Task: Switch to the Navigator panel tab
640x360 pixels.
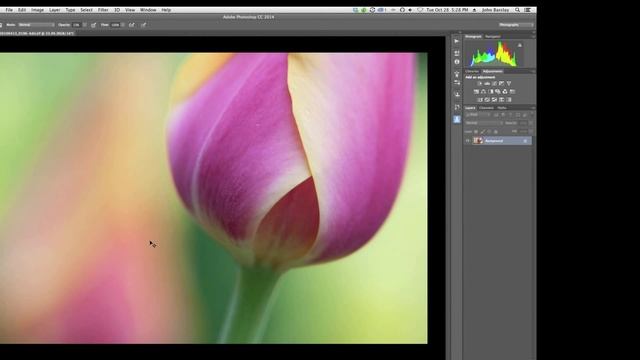Action: pos(493,36)
